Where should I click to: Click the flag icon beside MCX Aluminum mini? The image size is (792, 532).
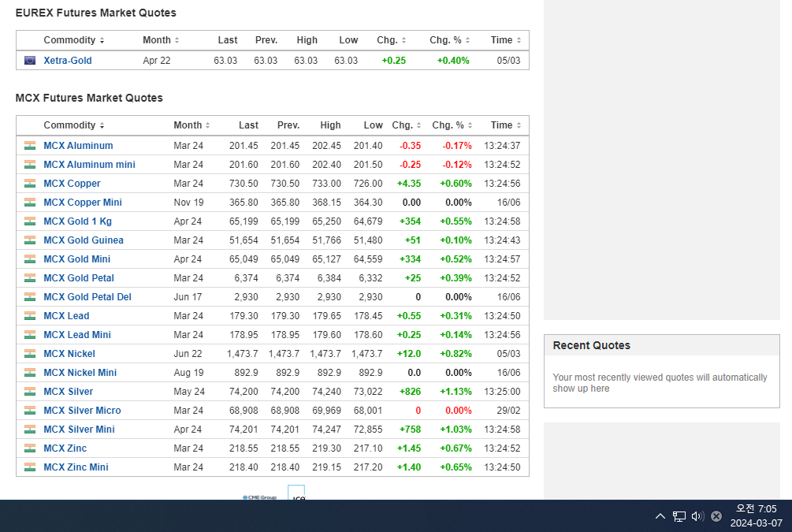[30, 164]
